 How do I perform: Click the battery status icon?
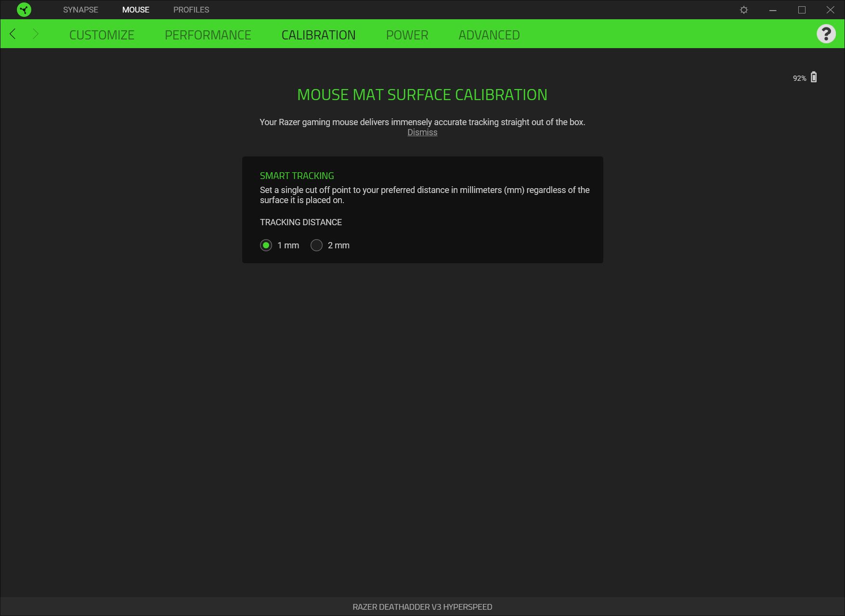[x=814, y=77]
